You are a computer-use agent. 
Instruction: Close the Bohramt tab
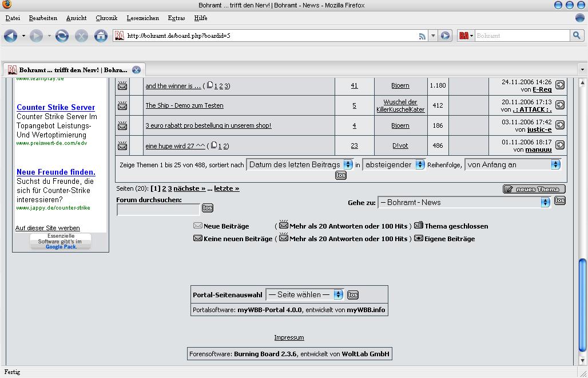136,70
